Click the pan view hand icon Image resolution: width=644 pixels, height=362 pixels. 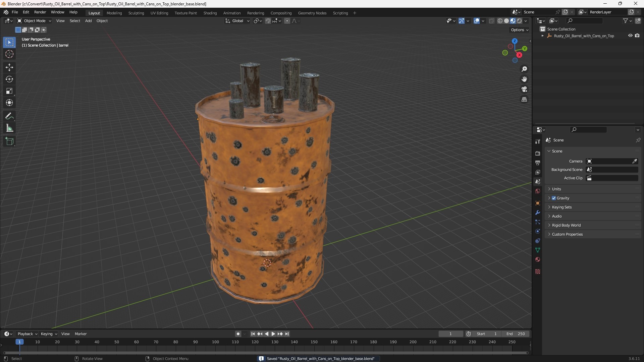pyautogui.click(x=524, y=79)
